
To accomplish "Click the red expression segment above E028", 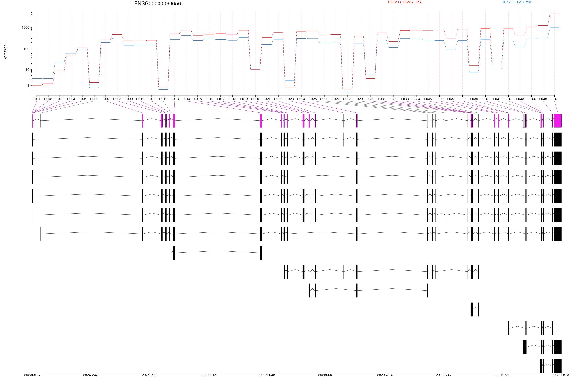I will (347, 89).
